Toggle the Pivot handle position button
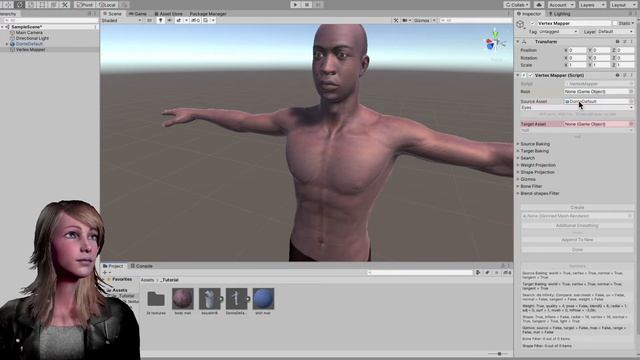Image resolution: width=640 pixels, height=360 pixels. click(85, 4)
